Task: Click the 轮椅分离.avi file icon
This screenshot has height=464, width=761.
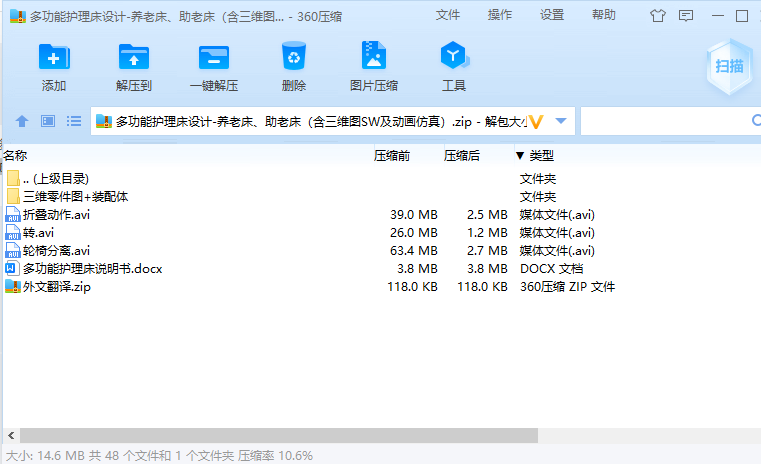Action: [13, 250]
